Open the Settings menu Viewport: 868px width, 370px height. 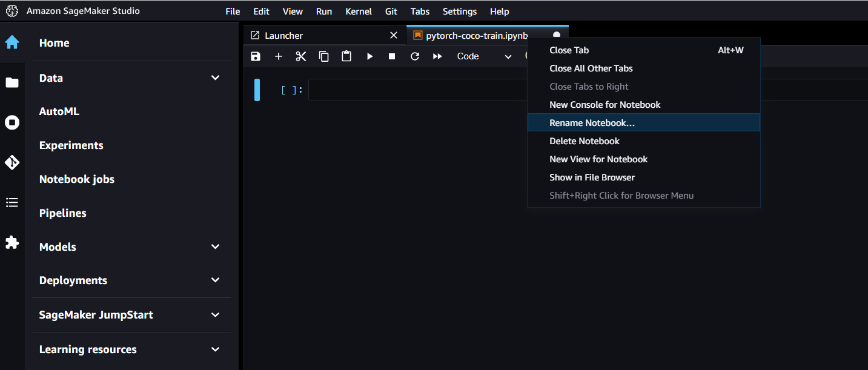point(460,12)
